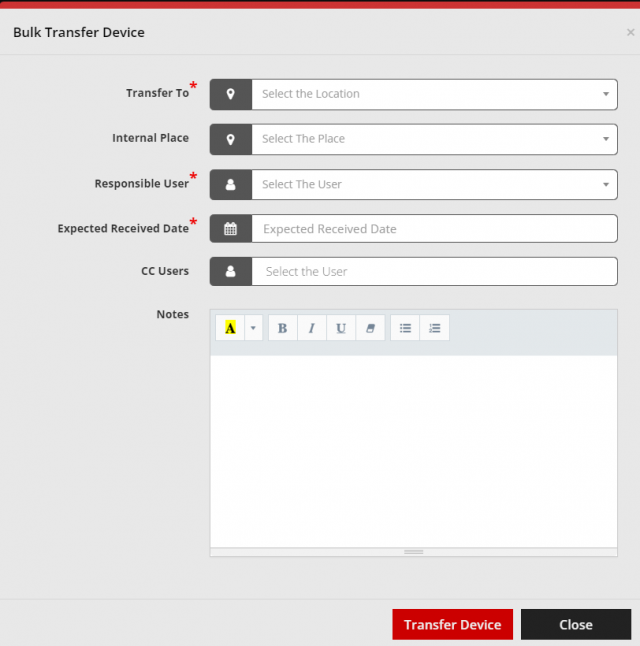Click the Responsible User person icon

[231, 185]
